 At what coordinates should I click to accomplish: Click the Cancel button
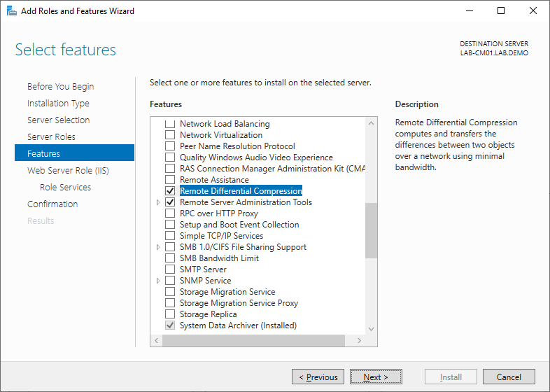click(509, 377)
